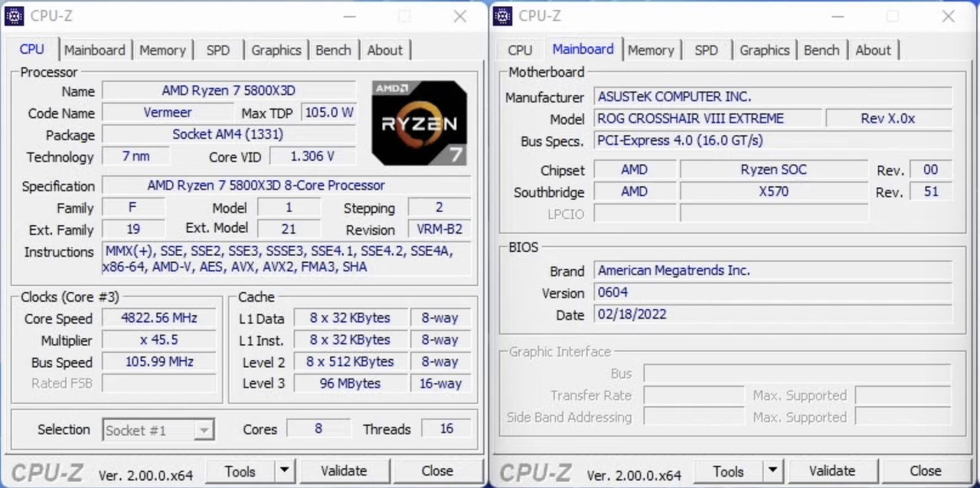The image size is (980, 488).
Task: Open Tools dropdown arrow in left CPU-Z window
Action: tap(284, 470)
